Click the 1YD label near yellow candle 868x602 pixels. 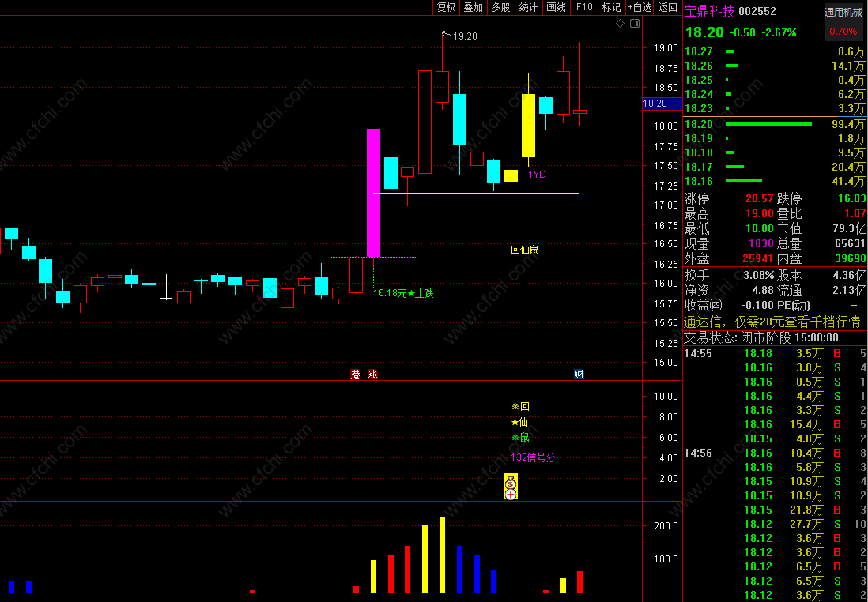pyautogui.click(x=537, y=175)
